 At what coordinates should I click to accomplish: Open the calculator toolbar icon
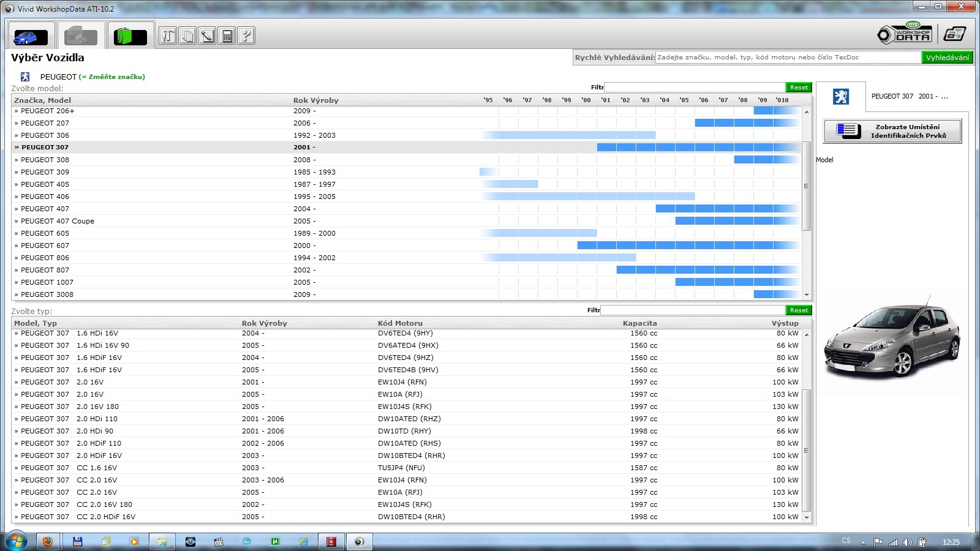pos(227,36)
